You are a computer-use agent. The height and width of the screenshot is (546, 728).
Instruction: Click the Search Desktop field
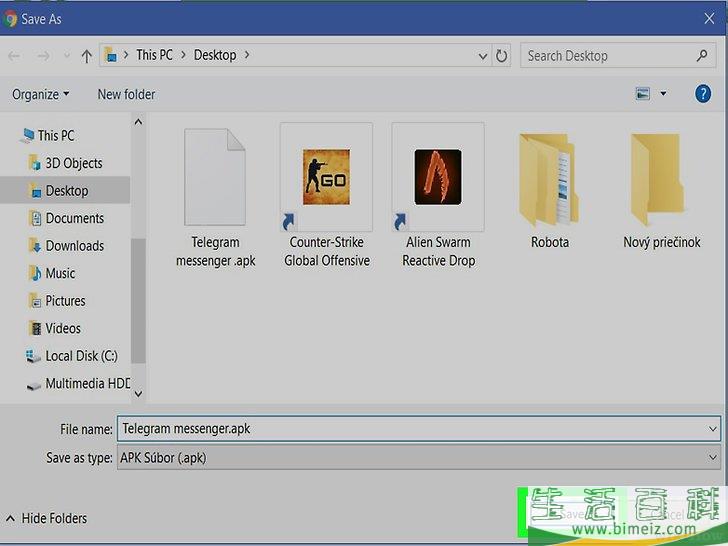click(618, 56)
